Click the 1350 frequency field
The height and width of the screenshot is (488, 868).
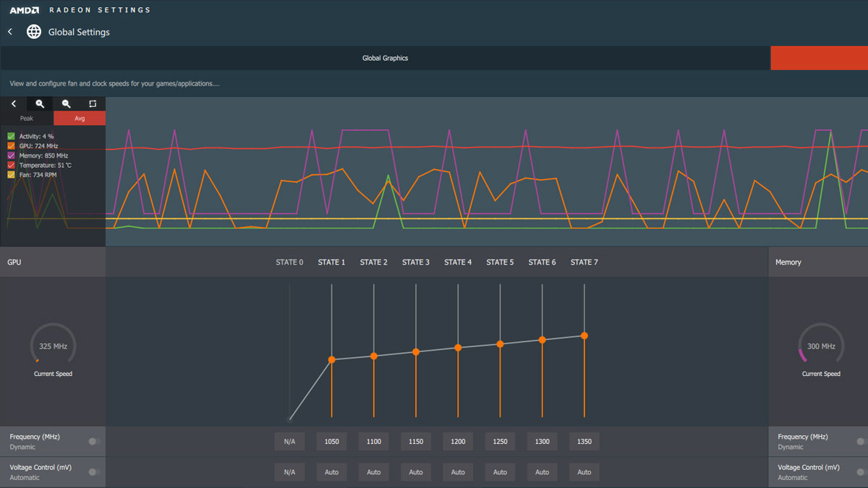point(584,442)
